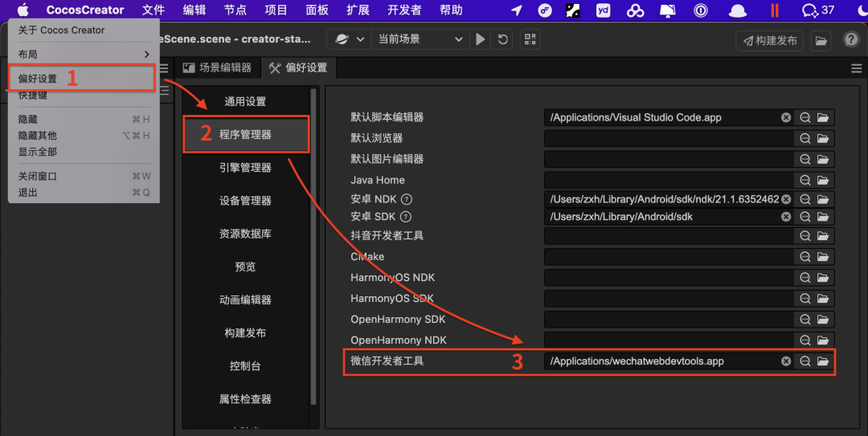
Task: Browse folder for OpenHarmony NDK
Action: tap(823, 340)
